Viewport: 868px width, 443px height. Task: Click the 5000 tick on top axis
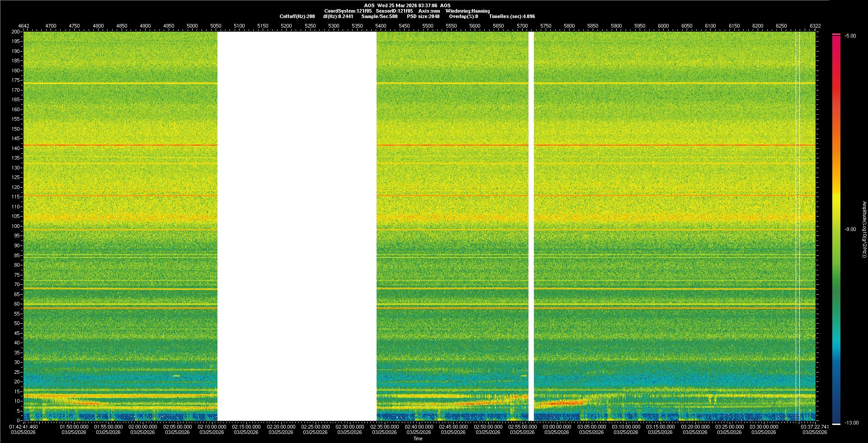click(192, 26)
